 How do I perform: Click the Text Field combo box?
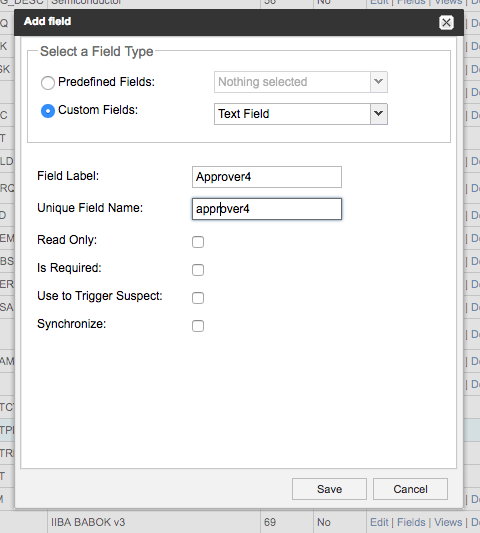click(x=301, y=114)
